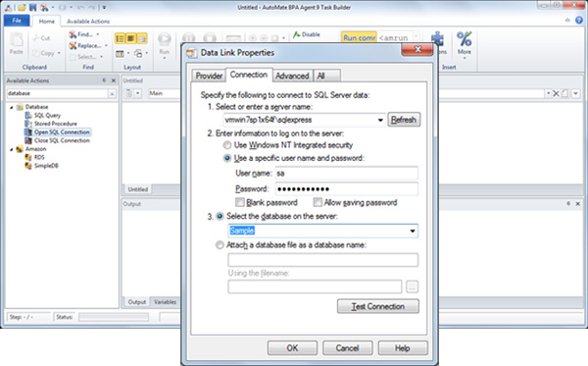Click middle yellow layout view icon

point(131,38)
